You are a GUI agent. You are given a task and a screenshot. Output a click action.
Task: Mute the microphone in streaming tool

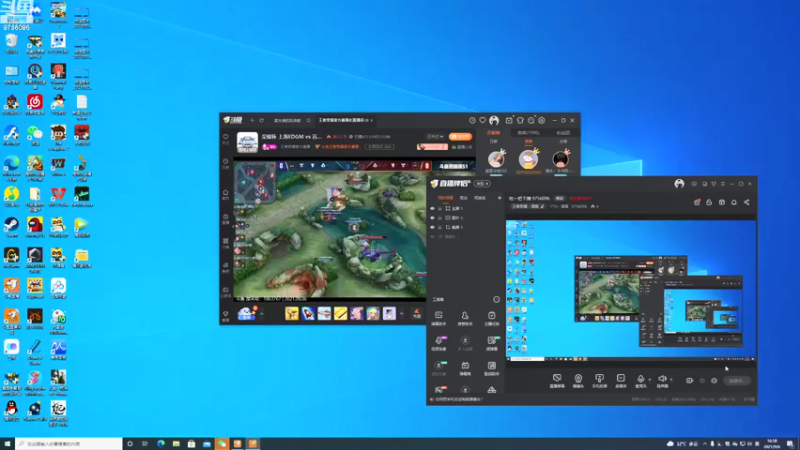point(641,379)
